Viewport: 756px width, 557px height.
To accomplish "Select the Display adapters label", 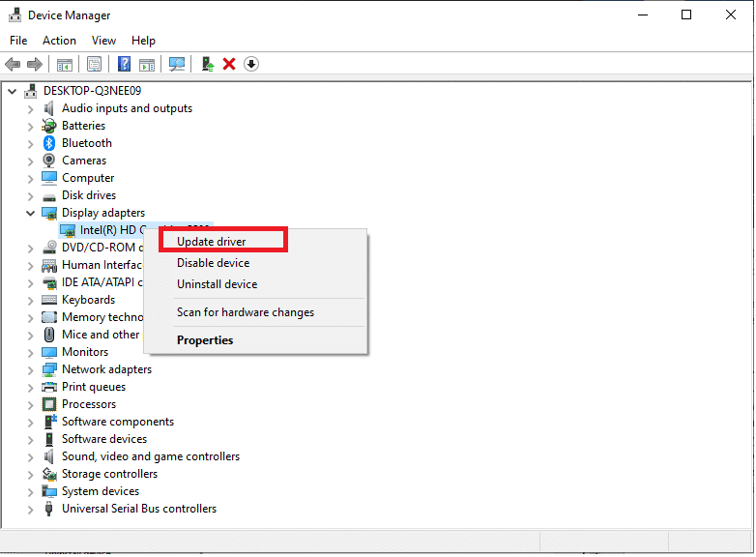I will pyautogui.click(x=103, y=213).
